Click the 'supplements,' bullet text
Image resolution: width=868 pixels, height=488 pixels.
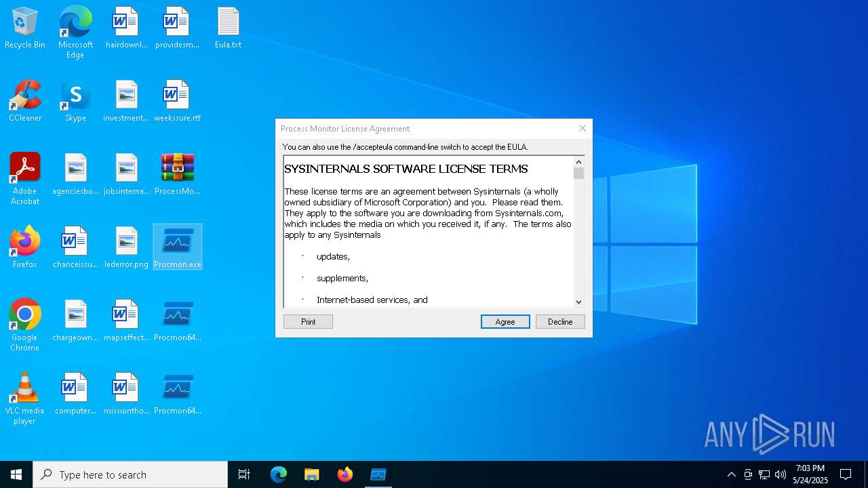click(342, 279)
